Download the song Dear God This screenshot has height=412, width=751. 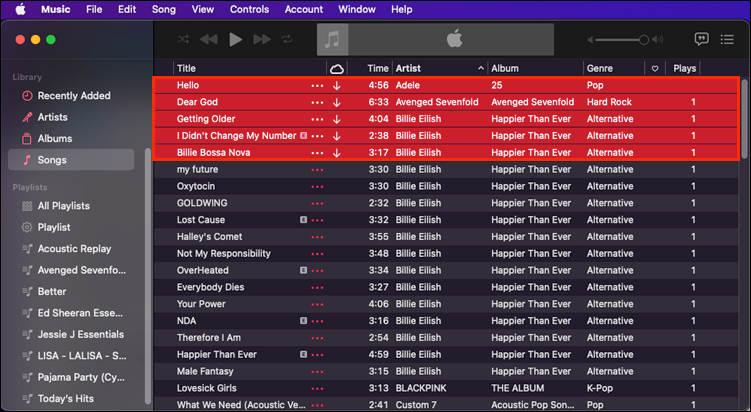coord(337,102)
